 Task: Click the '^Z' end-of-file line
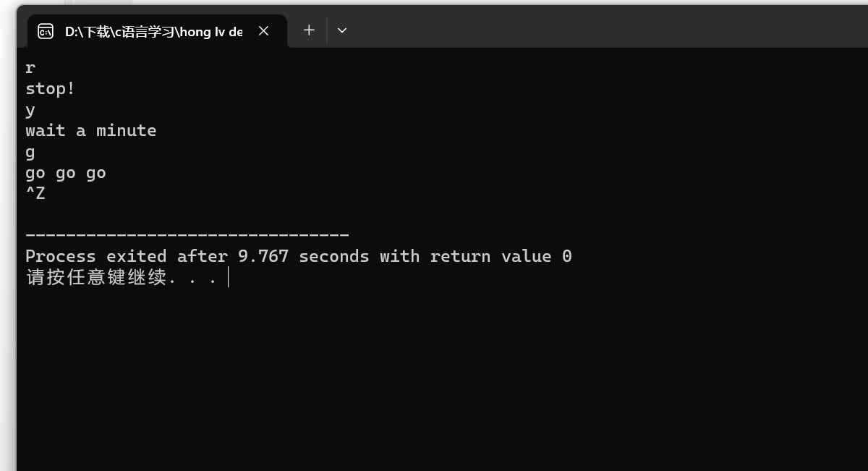(35, 194)
